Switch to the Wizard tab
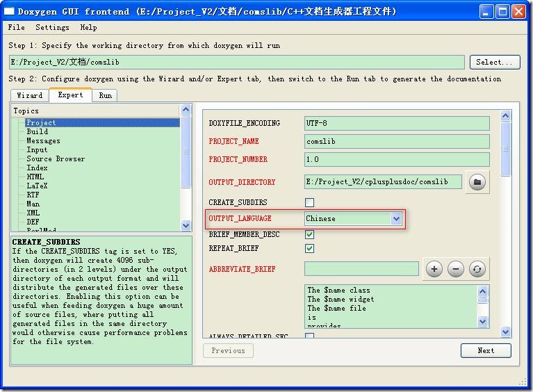 click(x=30, y=95)
